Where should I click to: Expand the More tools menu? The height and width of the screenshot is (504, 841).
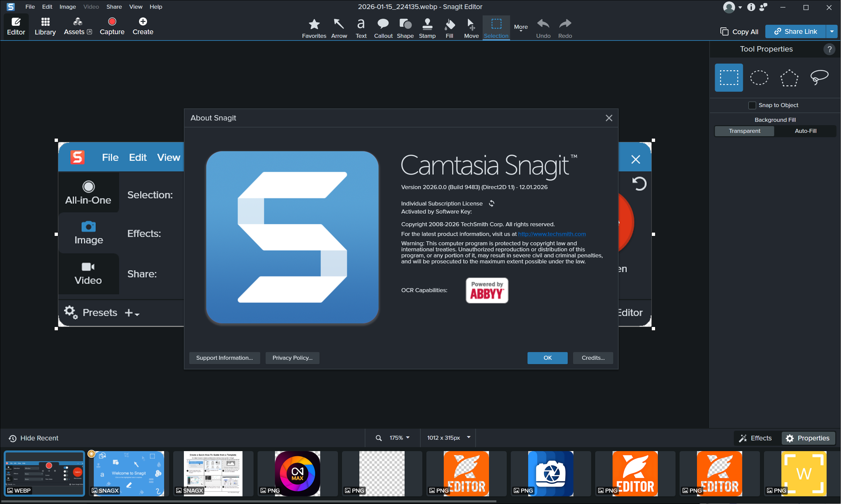pos(520,27)
